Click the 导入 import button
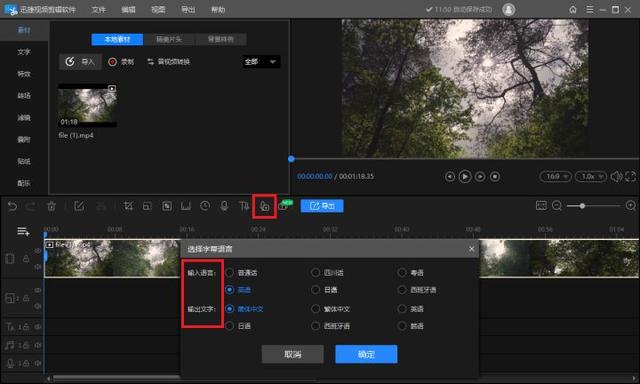This screenshot has width=640, height=384. [80, 62]
